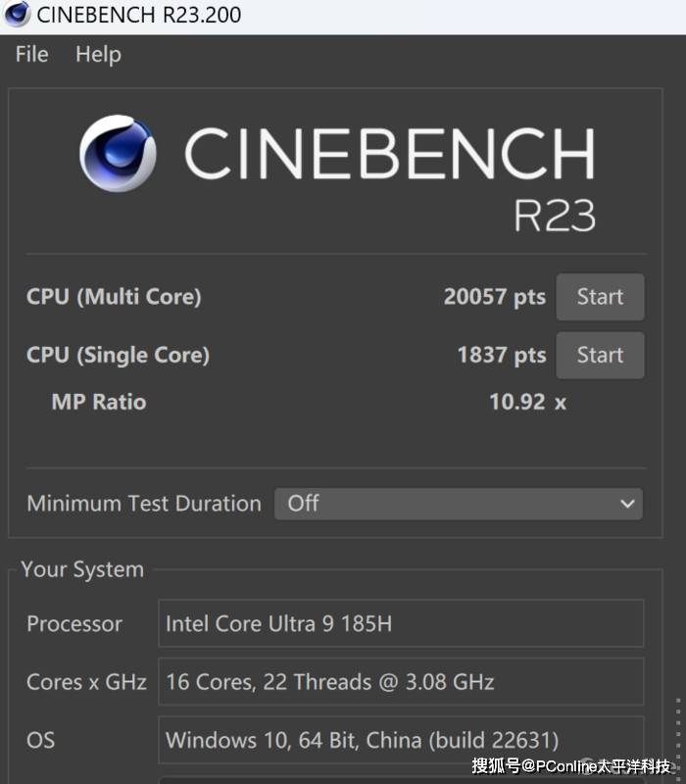Click the CPU (Single Core) label
Screen dimensions: 686x784
(x=118, y=355)
